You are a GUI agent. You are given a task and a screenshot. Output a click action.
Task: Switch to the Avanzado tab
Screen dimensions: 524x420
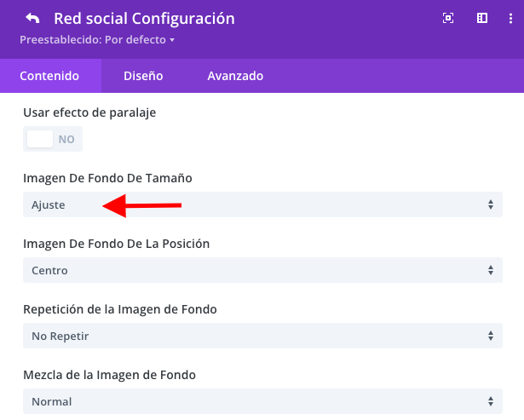(x=235, y=76)
